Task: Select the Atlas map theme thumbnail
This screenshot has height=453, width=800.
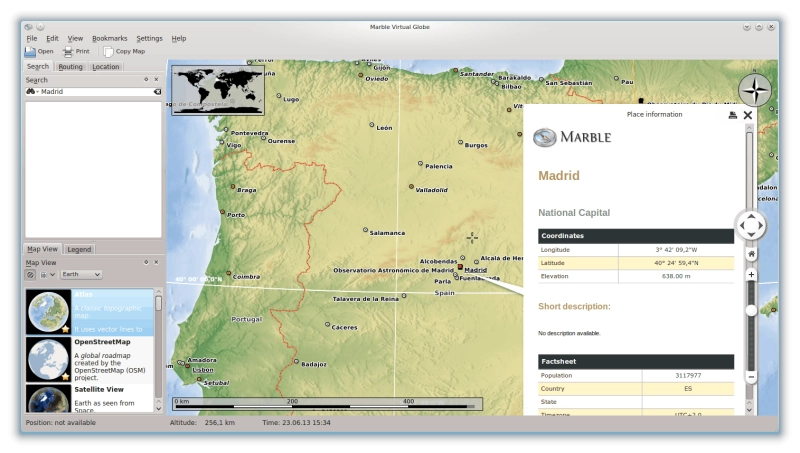Action: [x=48, y=312]
